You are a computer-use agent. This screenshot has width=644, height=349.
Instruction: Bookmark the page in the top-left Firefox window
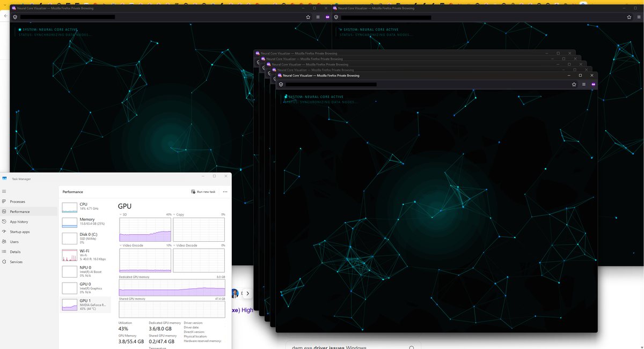pos(308,17)
